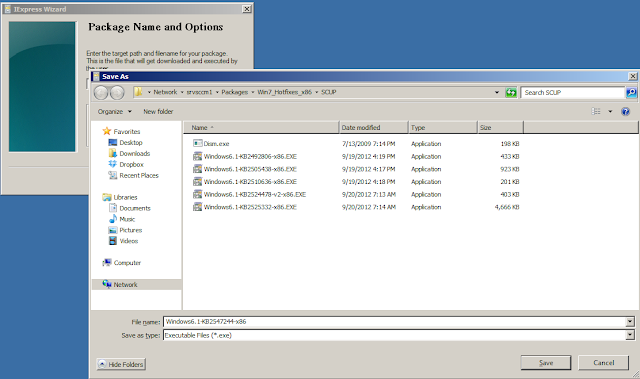The height and width of the screenshot is (379, 640).
Task: Expand dropdown arrow after Packages breadcrumb
Action: pos(253,92)
